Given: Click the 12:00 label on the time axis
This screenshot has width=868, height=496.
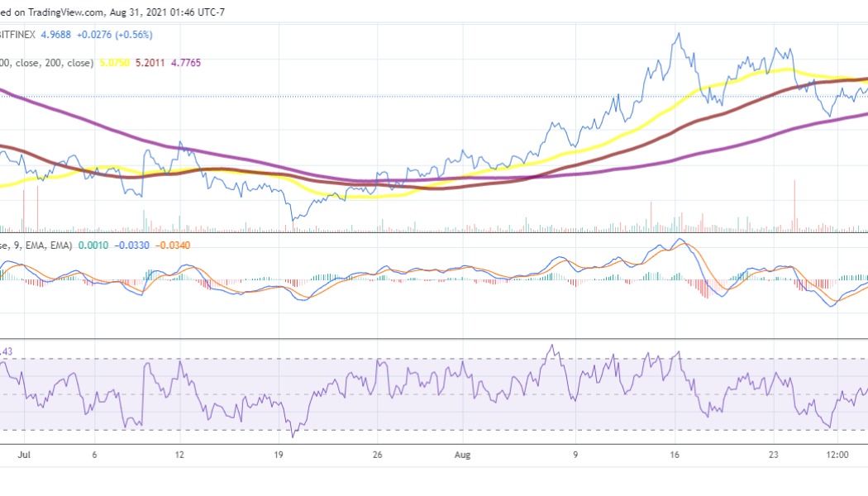Looking at the screenshot, I should click(x=840, y=455).
